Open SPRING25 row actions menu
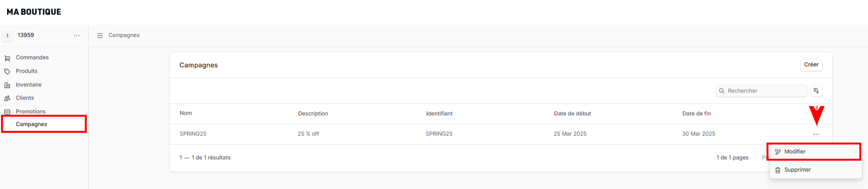The image size is (868, 189). (x=816, y=134)
